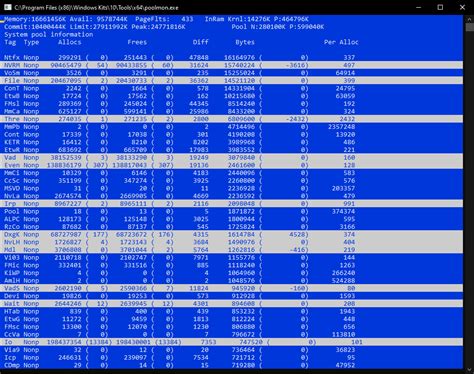Click the Tag column header
The width and height of the screenshot is (474, 374).
pyautogui.click(x=10, y=42)
